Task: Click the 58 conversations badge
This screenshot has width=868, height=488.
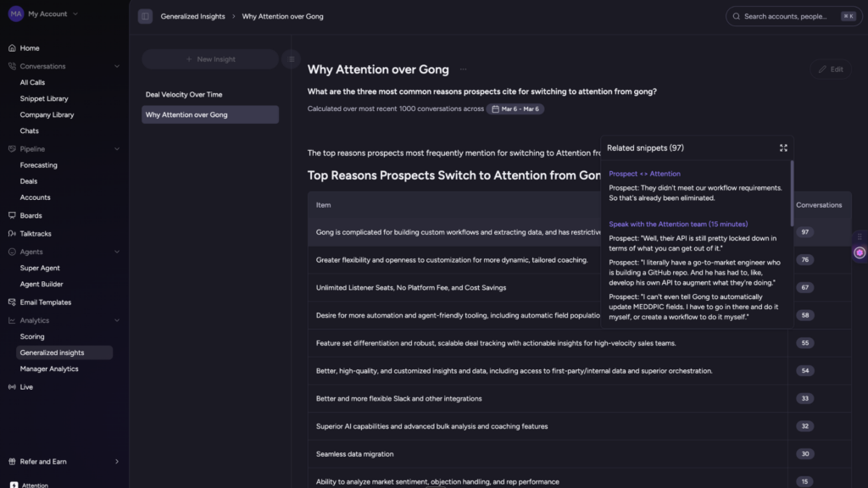Action: click(804, 315)
